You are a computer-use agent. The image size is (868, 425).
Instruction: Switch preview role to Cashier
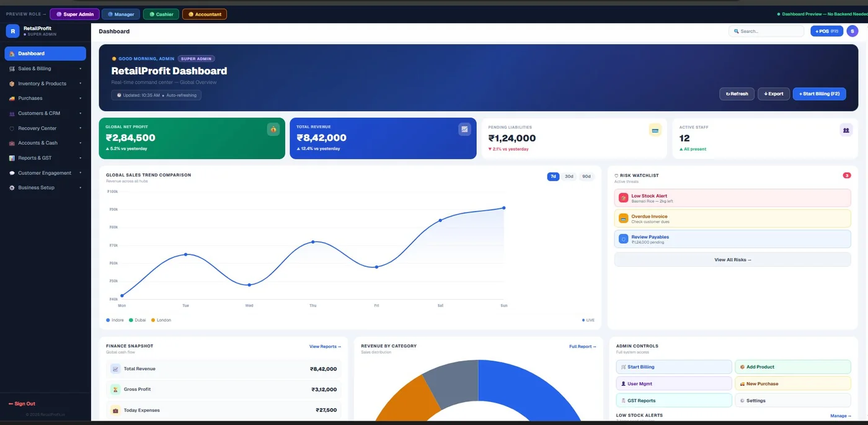click(x=161, y=14)
